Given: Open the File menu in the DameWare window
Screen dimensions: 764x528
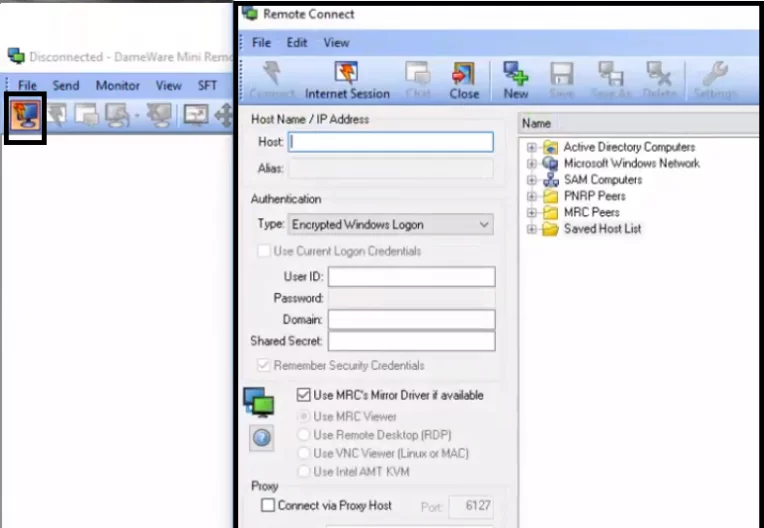Looking at the screenshot, I should click(x=27, y=86).
